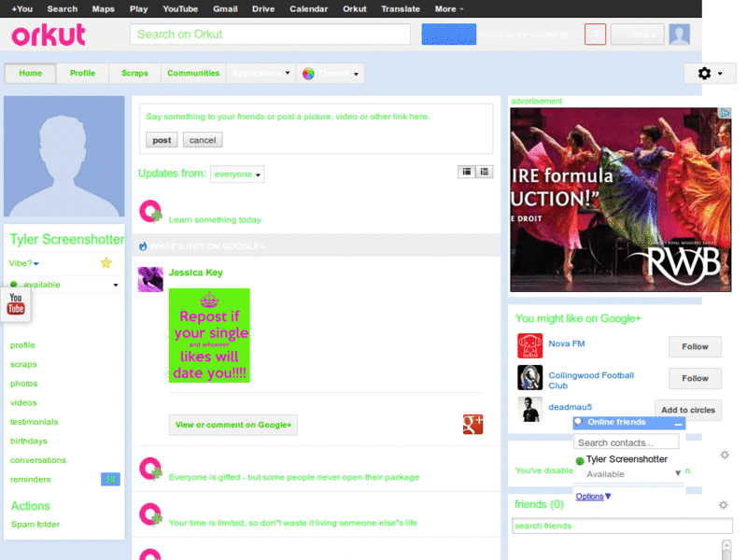Click the Nova FM logo icon
Screen dimensions: 747x560
[529, 345]
